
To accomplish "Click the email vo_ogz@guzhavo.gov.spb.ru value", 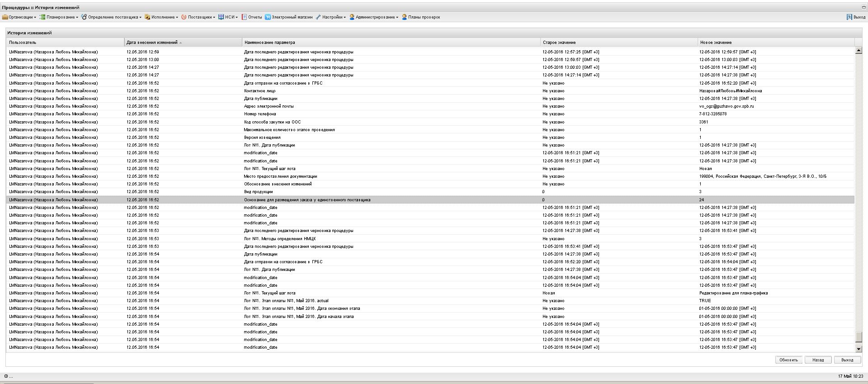I will [x=726, y=106].
